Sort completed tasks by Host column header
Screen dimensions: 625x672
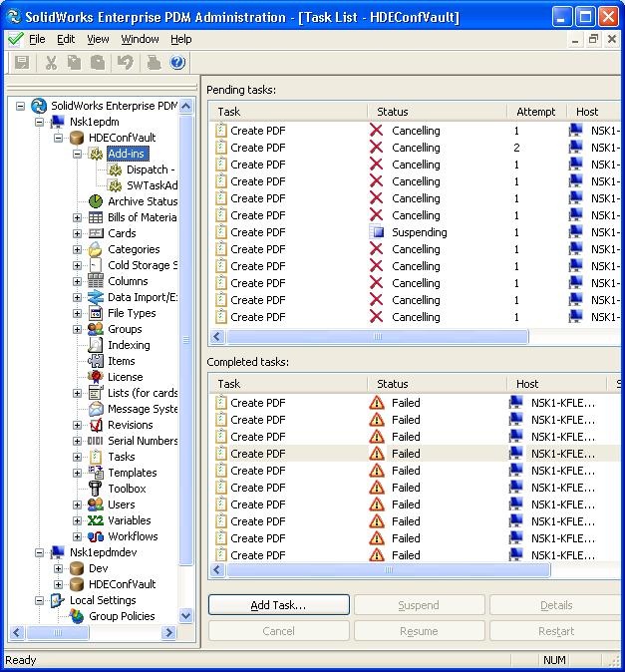point(557,384)
